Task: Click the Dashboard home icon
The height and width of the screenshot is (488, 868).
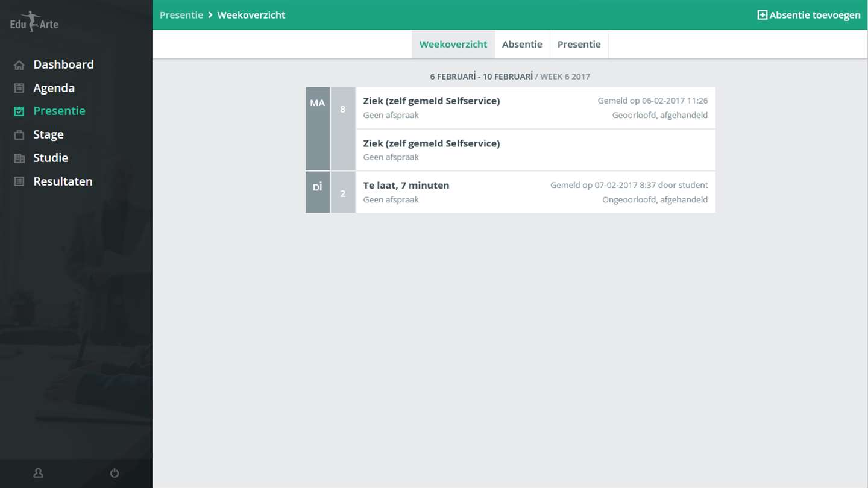Action: [19, 65]
